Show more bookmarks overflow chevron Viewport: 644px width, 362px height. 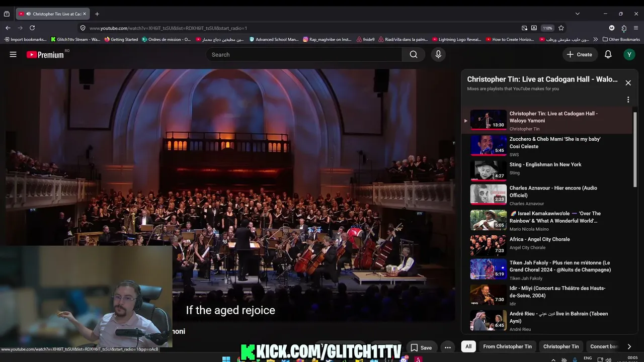tap(596, 39)
